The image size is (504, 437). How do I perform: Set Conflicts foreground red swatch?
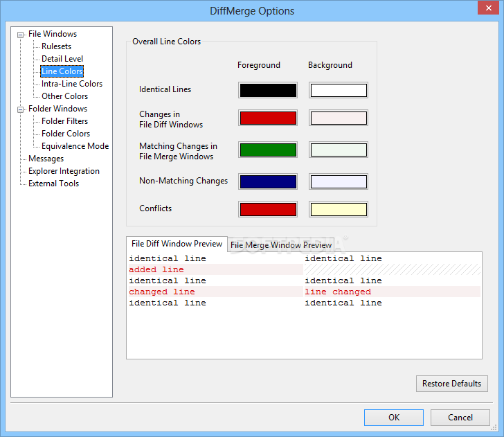[x=268, y=209]
